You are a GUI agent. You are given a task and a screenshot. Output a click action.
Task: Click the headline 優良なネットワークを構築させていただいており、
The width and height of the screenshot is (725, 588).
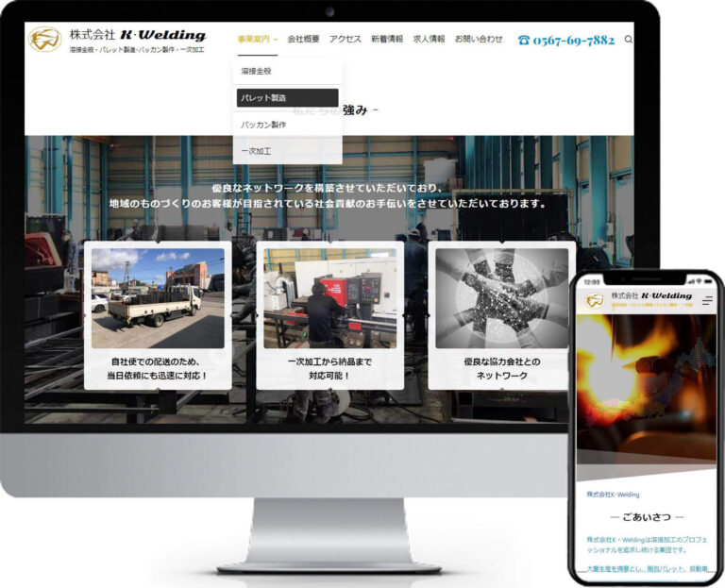point(327,189)
